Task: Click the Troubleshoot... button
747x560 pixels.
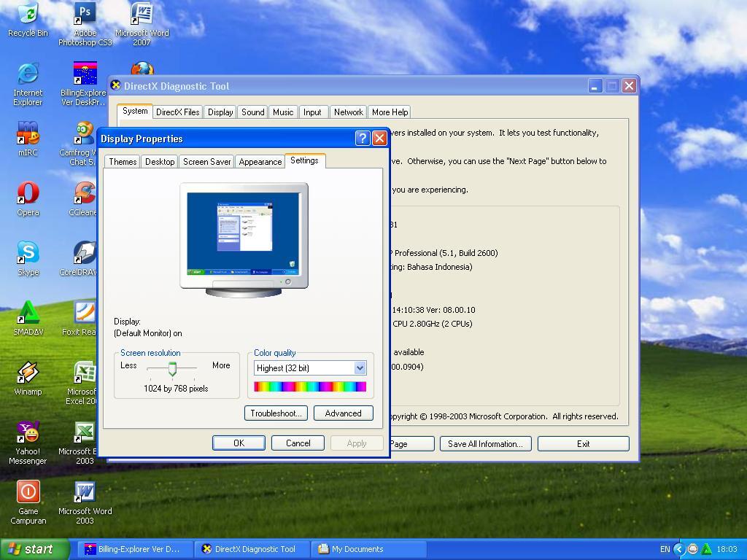Action: pos(276,413)
